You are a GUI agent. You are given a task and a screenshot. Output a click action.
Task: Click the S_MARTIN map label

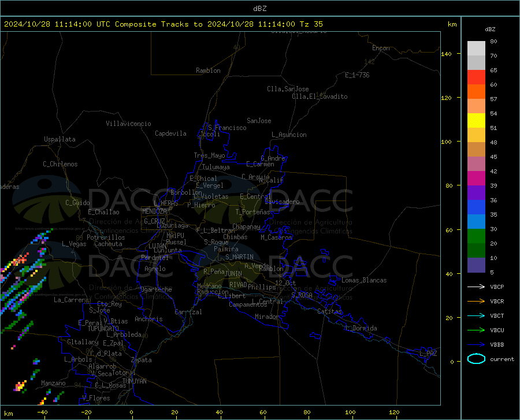click(239, 257)
